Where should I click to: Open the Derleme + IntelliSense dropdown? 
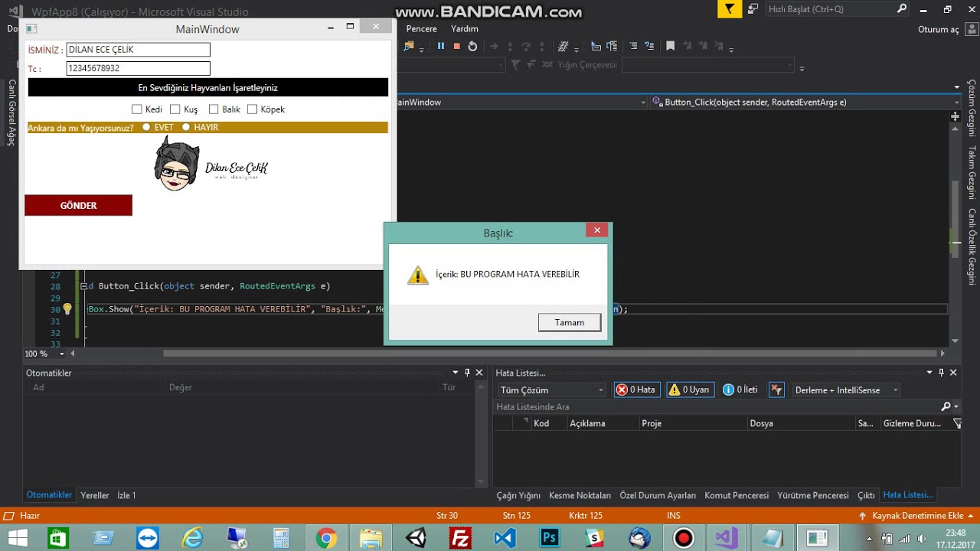point(846,390)
